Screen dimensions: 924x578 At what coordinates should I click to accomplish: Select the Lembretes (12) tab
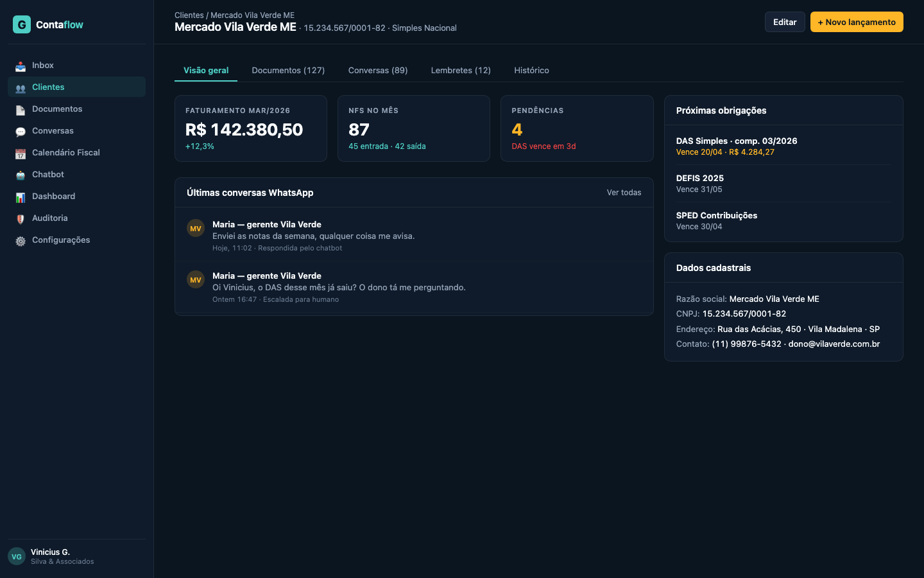pos(461,71)
